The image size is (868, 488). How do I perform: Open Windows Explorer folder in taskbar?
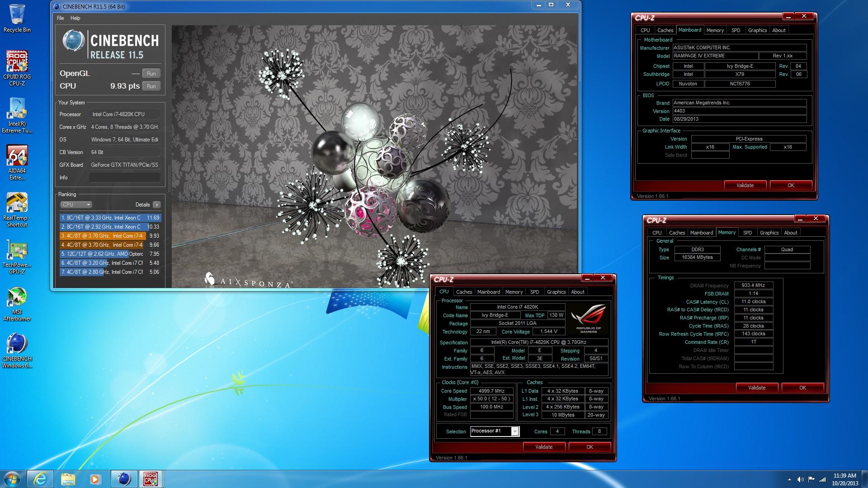pyautogui.click(x=68, y=479)
